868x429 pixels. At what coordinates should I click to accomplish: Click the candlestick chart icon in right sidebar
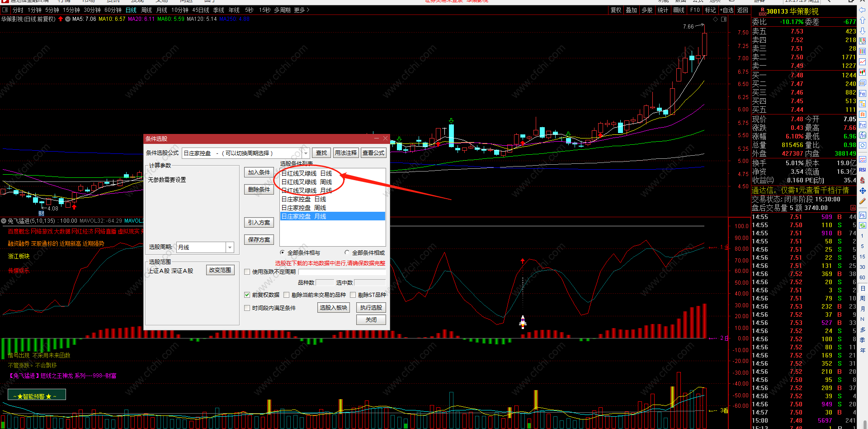pyautogui.click(x=863, y=72)
